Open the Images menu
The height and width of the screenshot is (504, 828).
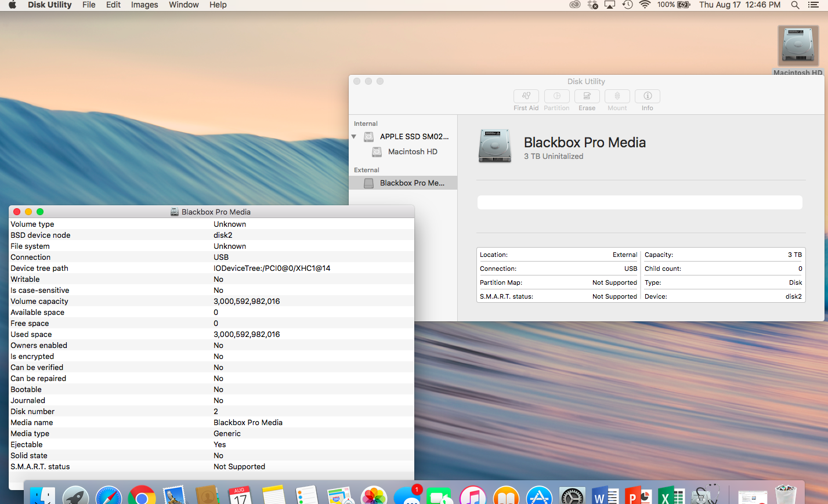click(x=144, y=5)
